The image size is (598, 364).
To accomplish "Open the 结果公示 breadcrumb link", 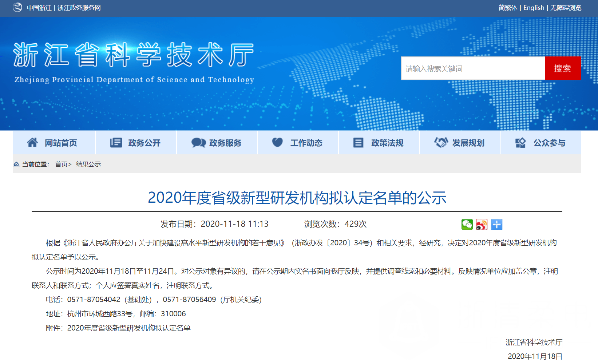I will (88, 164).
